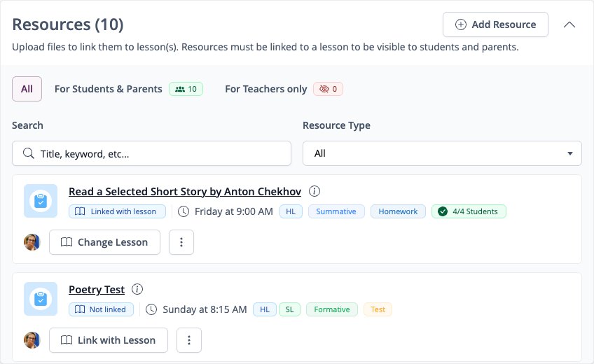Select the All filter tab
The image size is (594, 364).
coord(27,89)
